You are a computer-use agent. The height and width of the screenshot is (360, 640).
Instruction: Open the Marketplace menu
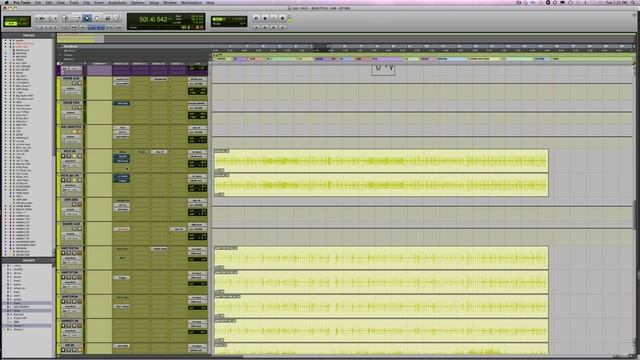pyautogui.click(x=191, y=2)
